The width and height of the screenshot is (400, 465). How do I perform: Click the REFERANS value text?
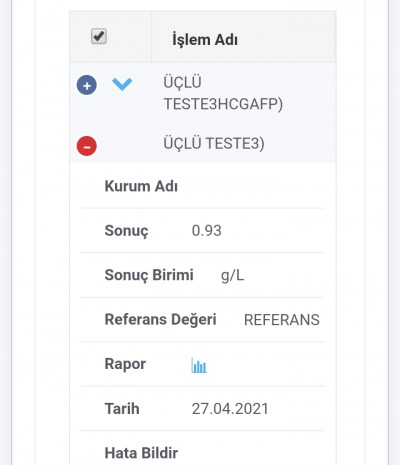[x=282, y=320]
